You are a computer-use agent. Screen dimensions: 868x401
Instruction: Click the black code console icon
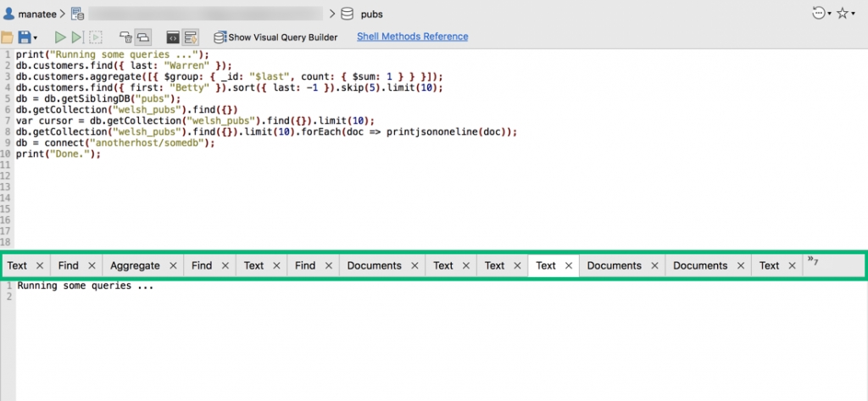(x=173, y=37)
